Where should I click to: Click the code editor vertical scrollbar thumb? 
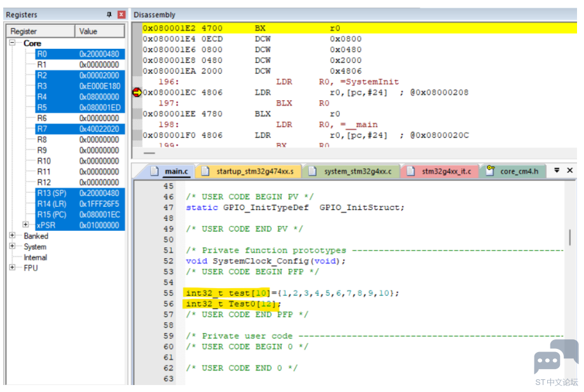click(570, 237)
